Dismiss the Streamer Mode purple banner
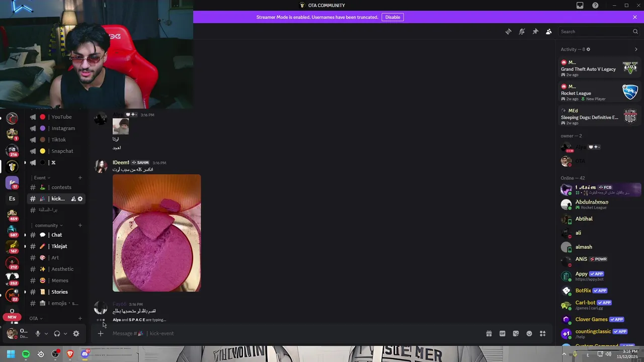 click(635, 17)
